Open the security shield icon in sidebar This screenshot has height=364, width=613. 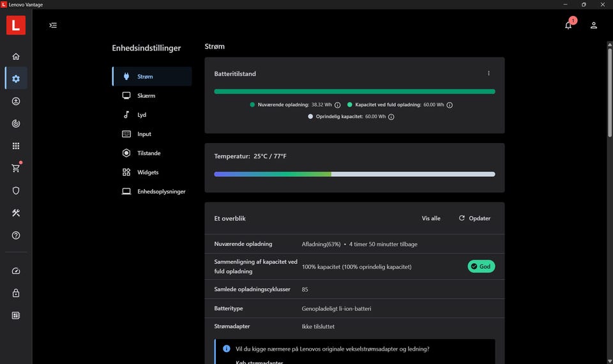[x=16, y=190]
